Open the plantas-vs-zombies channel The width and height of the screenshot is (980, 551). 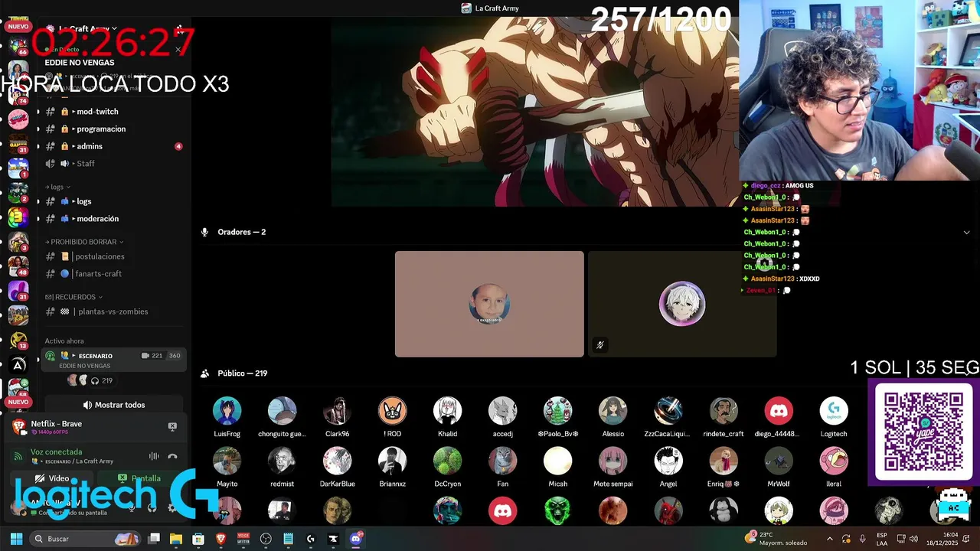point(112,311)
